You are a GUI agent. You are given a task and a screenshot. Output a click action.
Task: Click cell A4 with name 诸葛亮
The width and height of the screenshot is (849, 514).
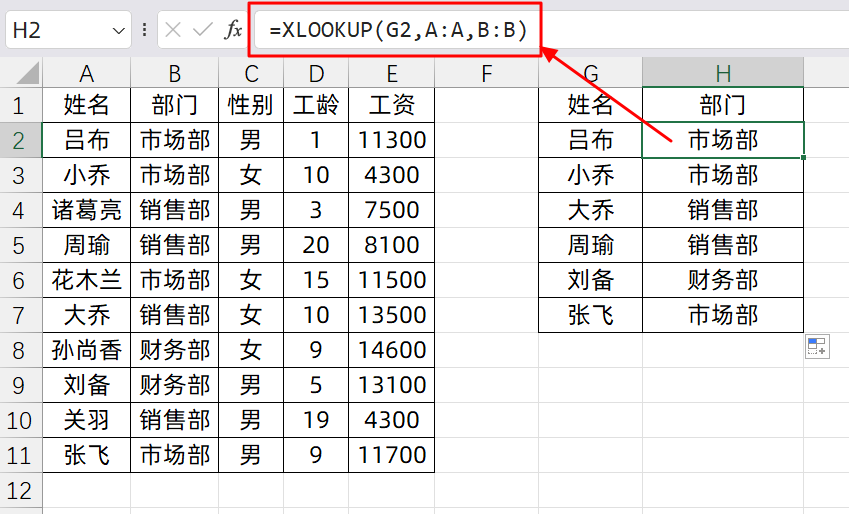click(x=87, y=210)
